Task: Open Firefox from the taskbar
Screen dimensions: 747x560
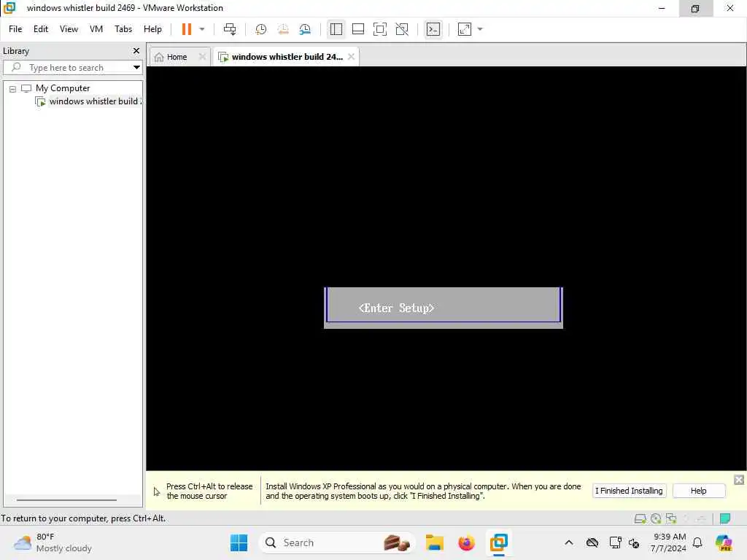Action: (466, 542)
